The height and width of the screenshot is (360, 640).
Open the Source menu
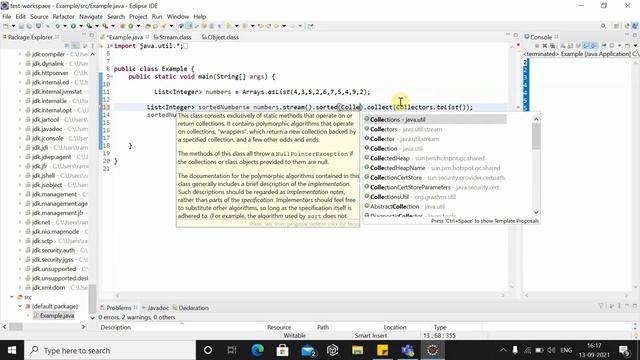click(x=39, y=16)
